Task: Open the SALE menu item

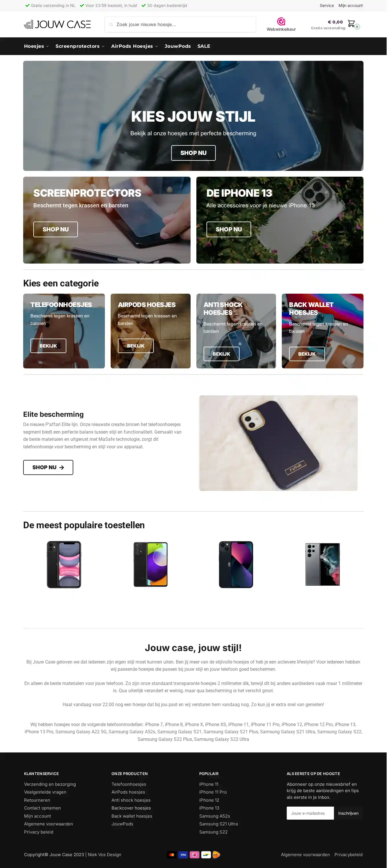Action: pos(204,46)
